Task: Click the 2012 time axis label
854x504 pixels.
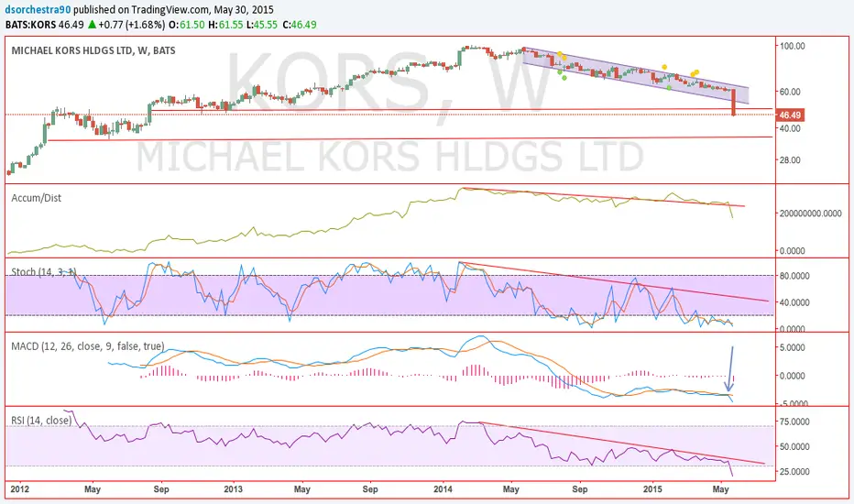Action: 20,488
